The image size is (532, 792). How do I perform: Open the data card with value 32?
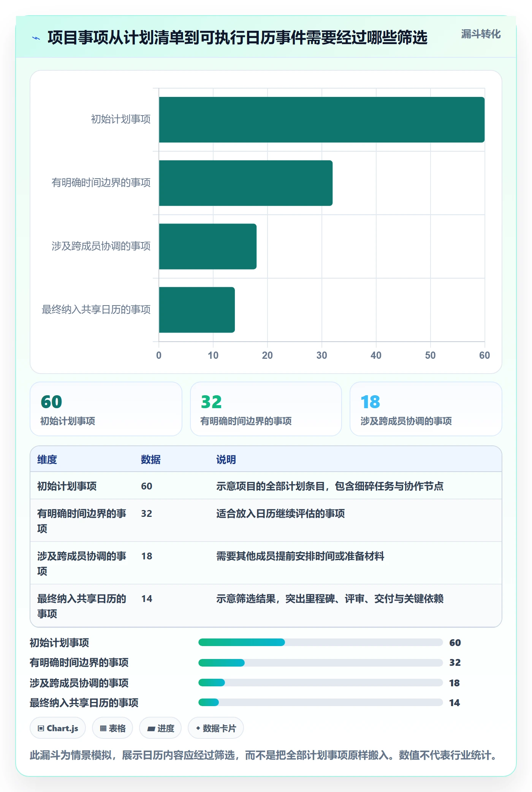266,409
